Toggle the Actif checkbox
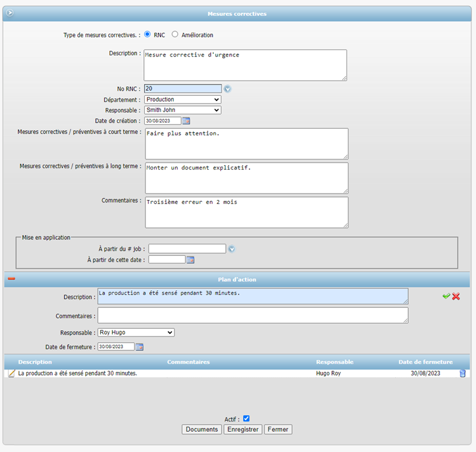 point(246,418)
